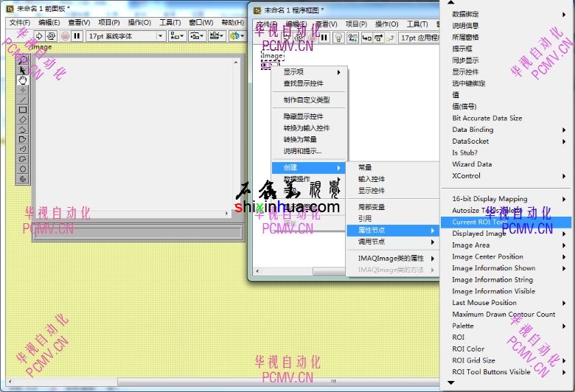The height and width of the screenshot is (392, 575).
Task: Click the Run arrow on the front panel toolbar
Action: tap(39, 35)
